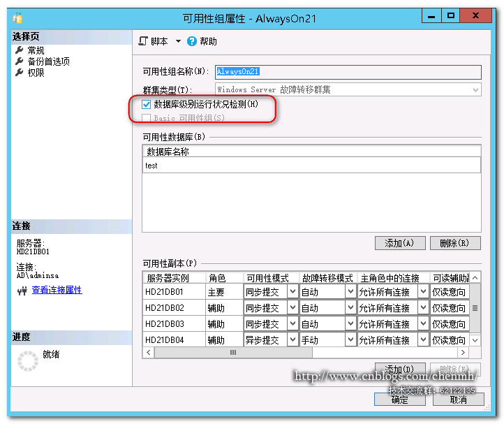
Task: Select the test database row
Action: tap(311, 166)
